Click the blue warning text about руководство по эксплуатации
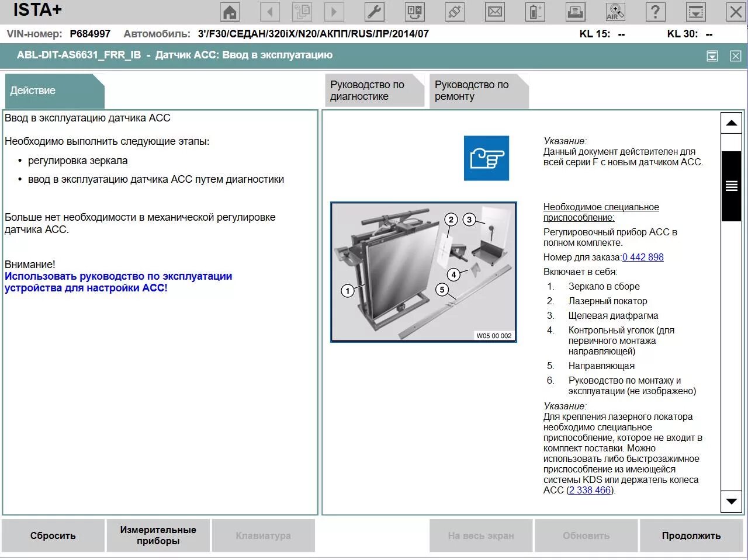748x560 pixels. point(119,282)
